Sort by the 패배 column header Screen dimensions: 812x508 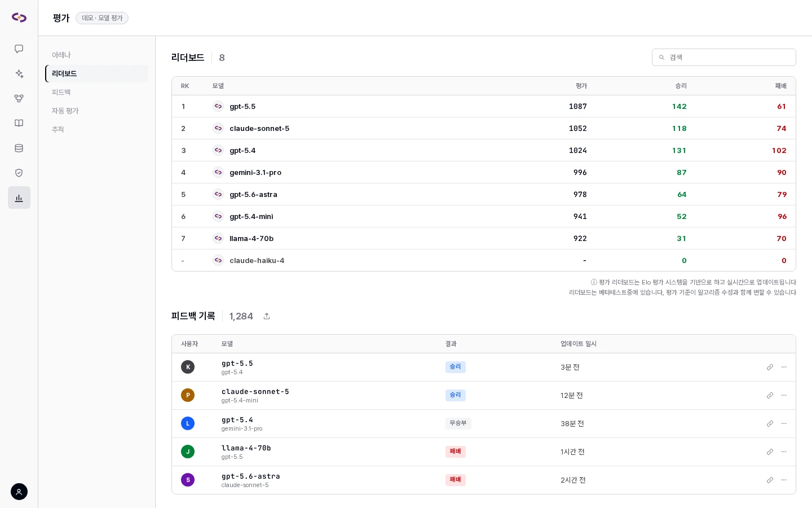[780, 86]
